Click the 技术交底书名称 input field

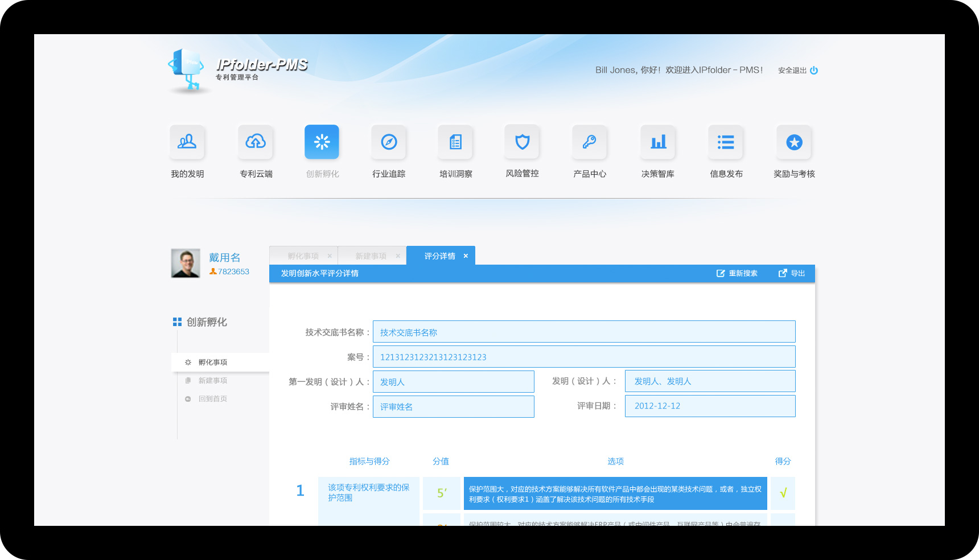tap(584, 332)
